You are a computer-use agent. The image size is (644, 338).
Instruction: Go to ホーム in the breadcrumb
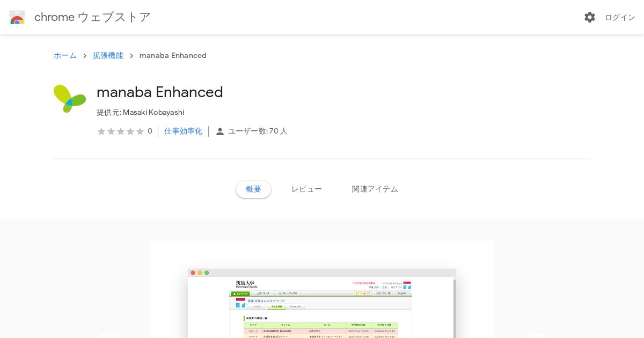(65, 56)
